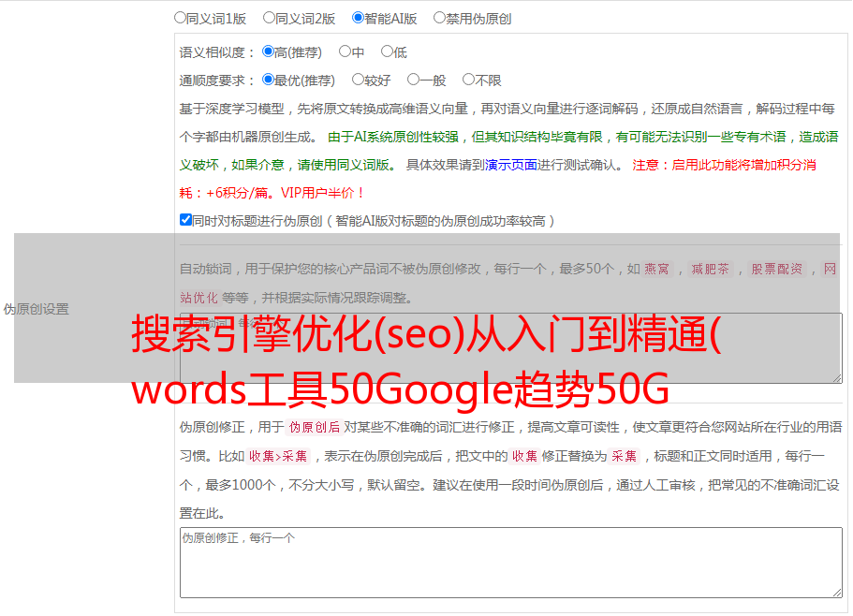Click the 伪原创设置 label
The height and width of the screenshot is (616, 853).
tap(37, 309)
